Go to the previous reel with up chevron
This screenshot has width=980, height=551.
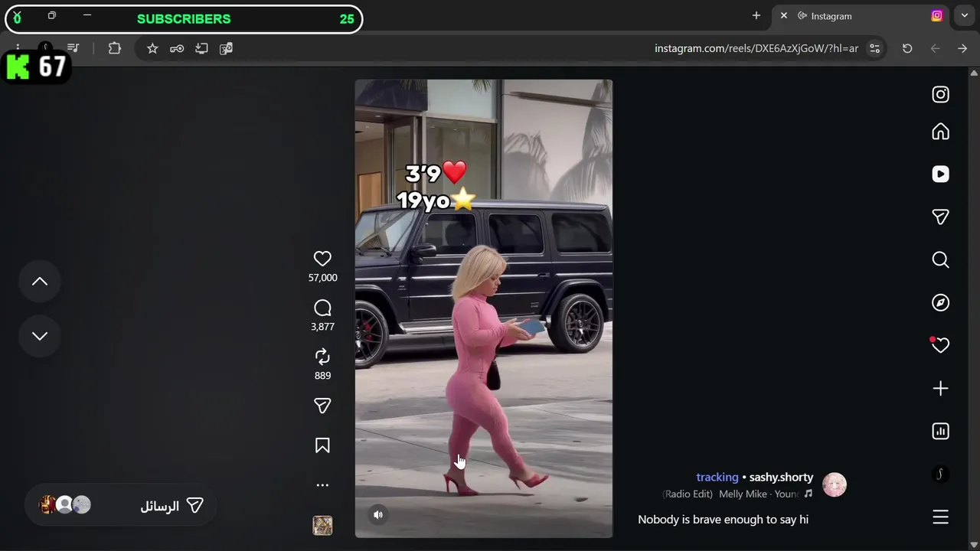[40, 282]
